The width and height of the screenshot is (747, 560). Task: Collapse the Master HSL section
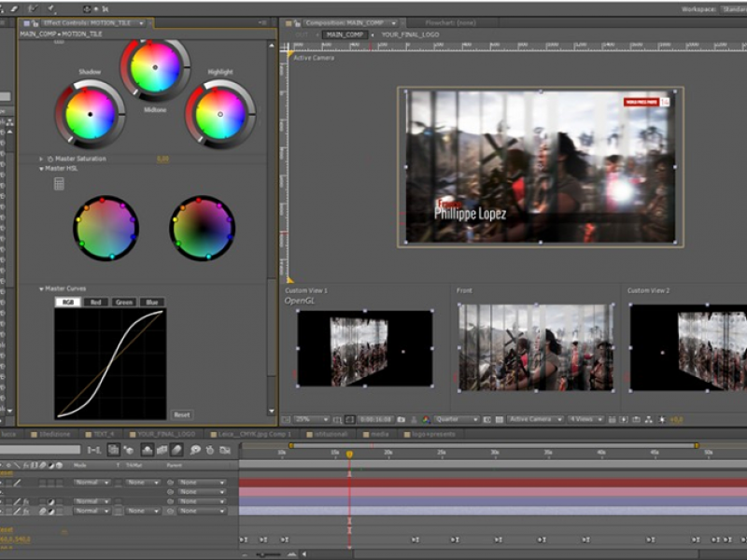[x=41, y=169]
